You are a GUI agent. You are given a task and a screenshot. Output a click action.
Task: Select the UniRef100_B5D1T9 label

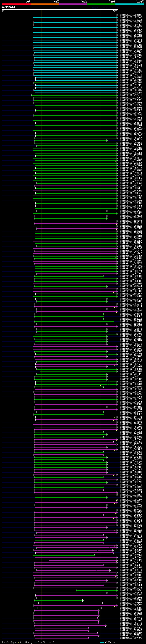point(131,359)
